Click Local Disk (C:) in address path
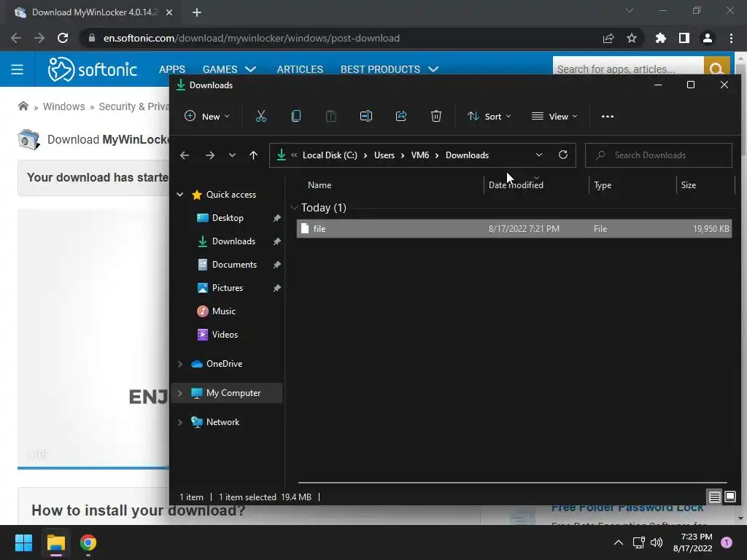747x560 pixels. pos(330,155)
